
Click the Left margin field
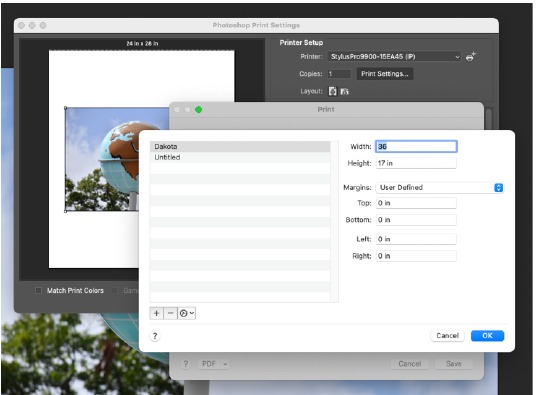416,239
